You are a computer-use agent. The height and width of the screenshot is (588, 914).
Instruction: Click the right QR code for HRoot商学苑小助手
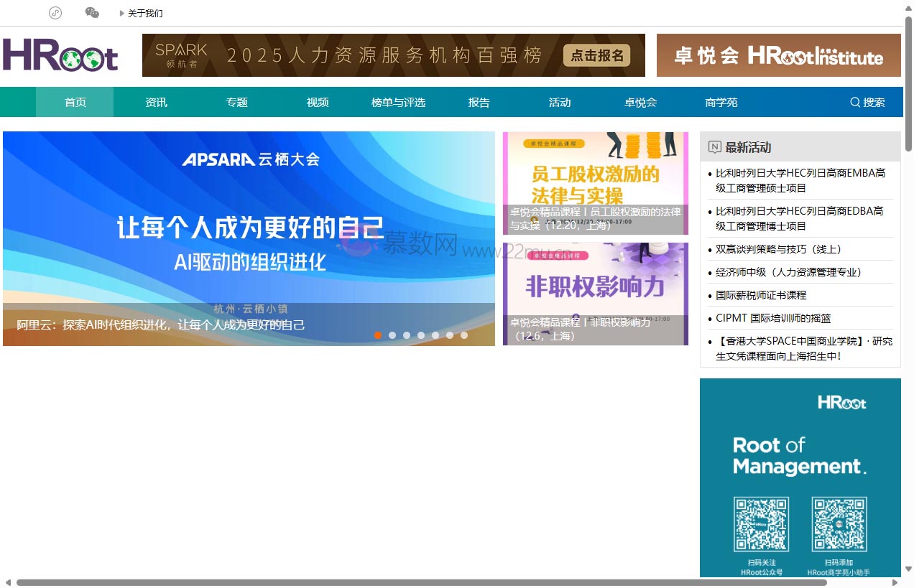click(839, 525)
